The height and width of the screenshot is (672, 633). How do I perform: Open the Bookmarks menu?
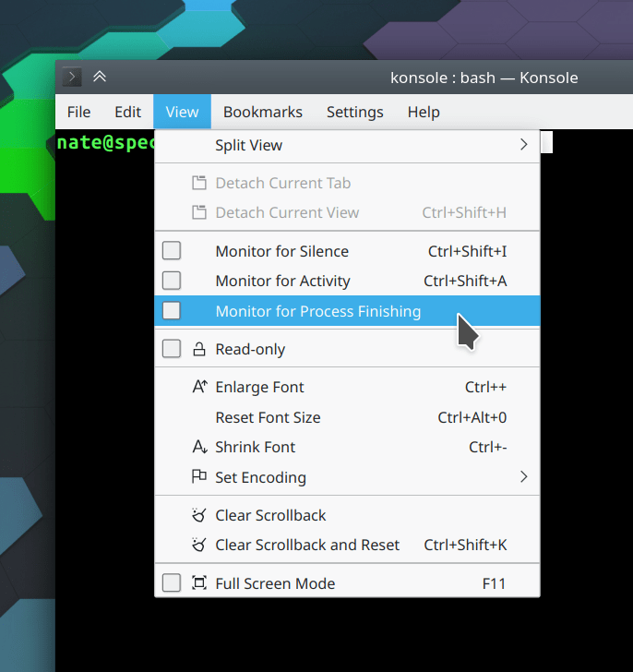click(262, 112)
